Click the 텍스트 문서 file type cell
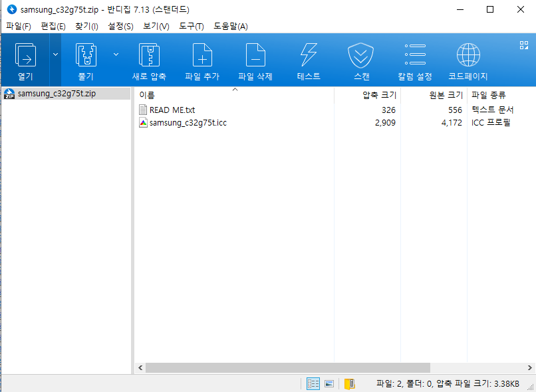This screenshot has height=392, width=536. pyautogui.click(x=493, y=110)
